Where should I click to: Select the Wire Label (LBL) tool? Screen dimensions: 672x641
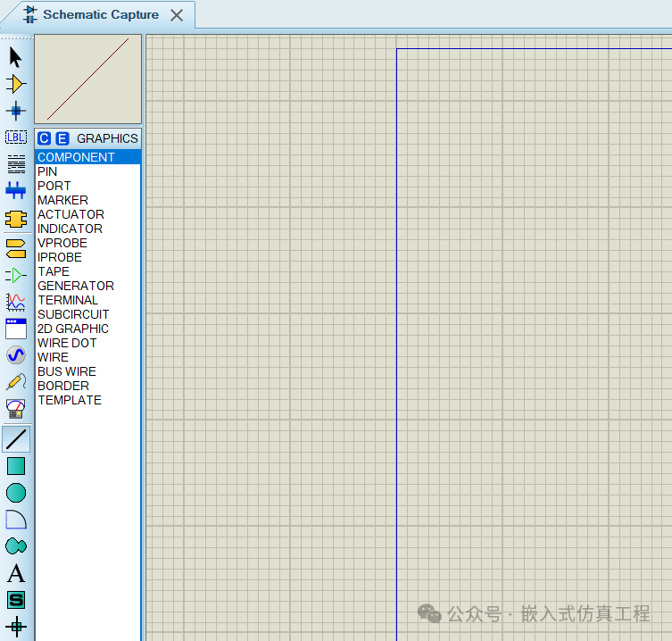coord(16,137)
